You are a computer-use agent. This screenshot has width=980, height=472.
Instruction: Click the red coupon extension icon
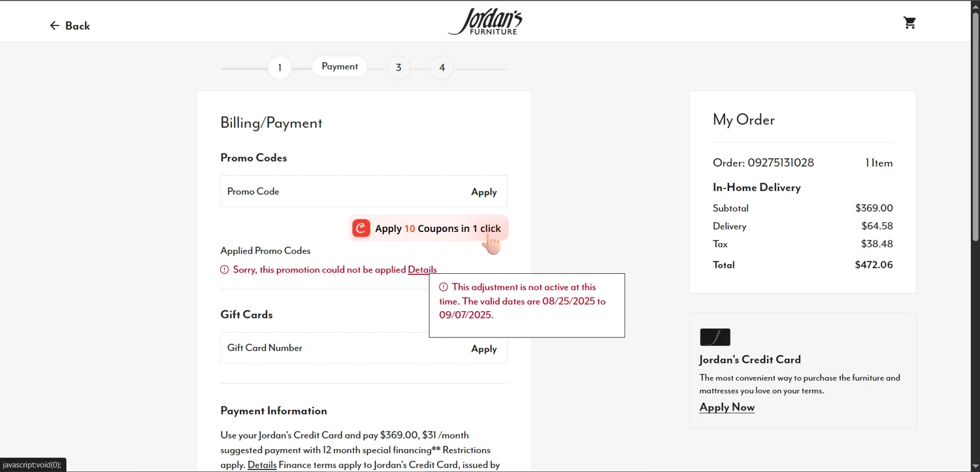point(361,228)
